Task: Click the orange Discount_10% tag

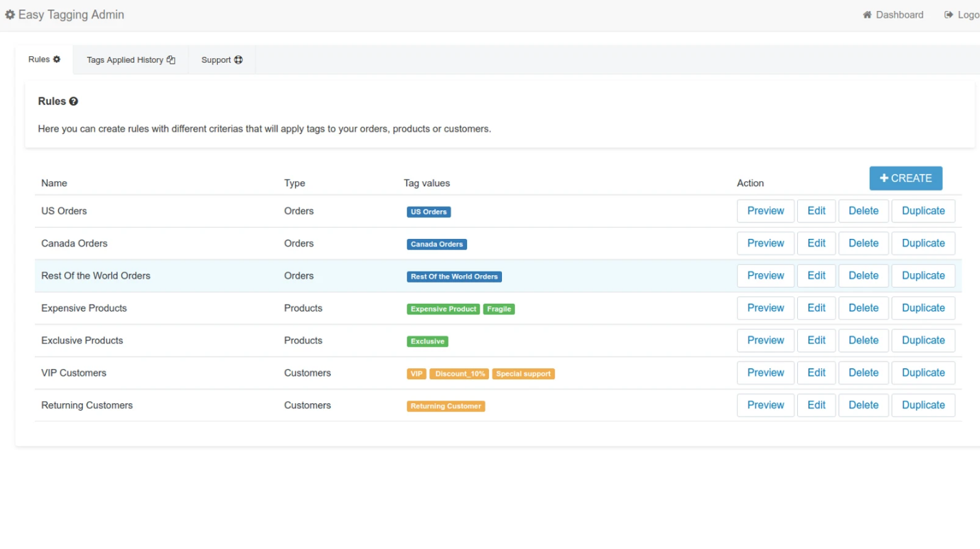Action: pos(459,374)
